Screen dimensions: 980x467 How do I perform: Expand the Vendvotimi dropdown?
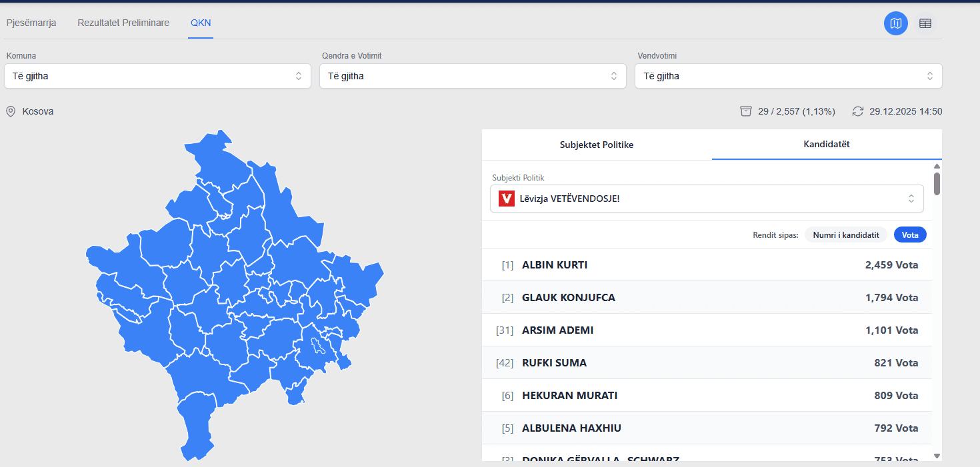tap(788, 76)
